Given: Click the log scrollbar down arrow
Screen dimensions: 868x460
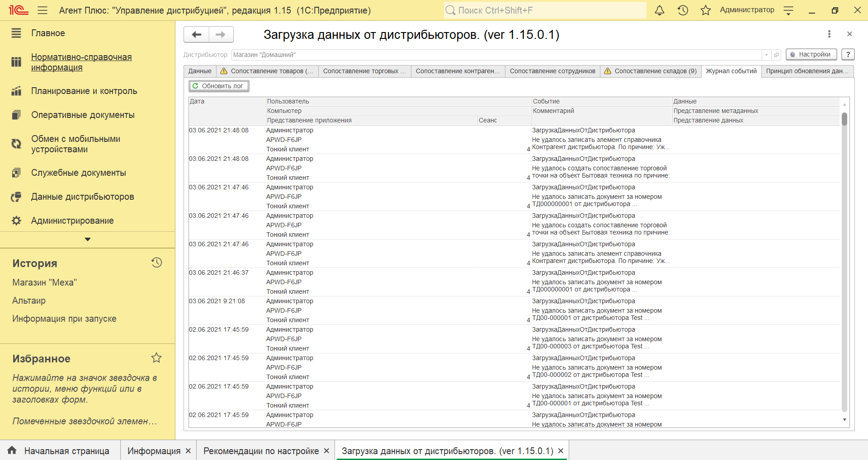Looking at the screenshot, I should pos(844,420).
